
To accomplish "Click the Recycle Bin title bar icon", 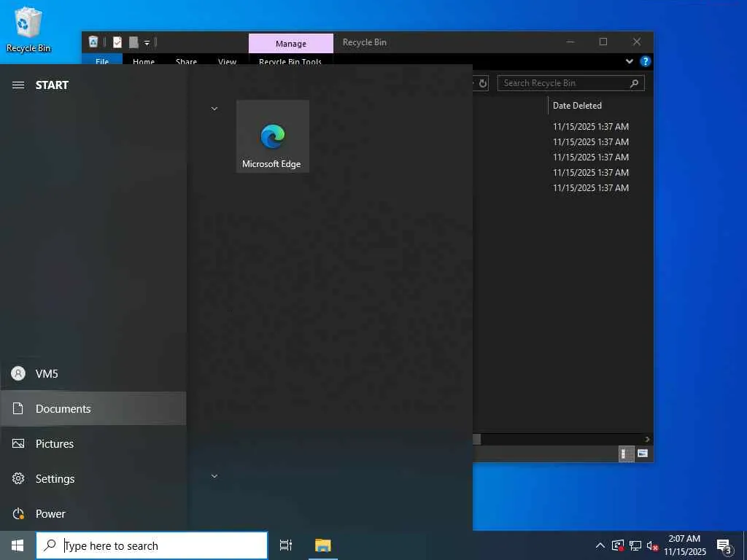I will (x=93, y=42).
